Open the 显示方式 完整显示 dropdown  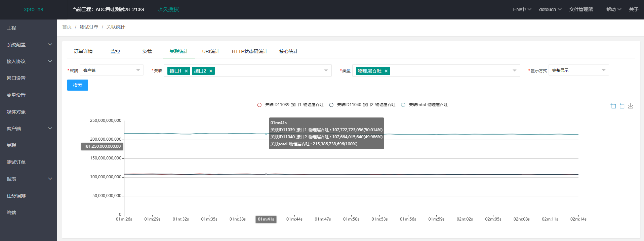(x=578, y=70)
